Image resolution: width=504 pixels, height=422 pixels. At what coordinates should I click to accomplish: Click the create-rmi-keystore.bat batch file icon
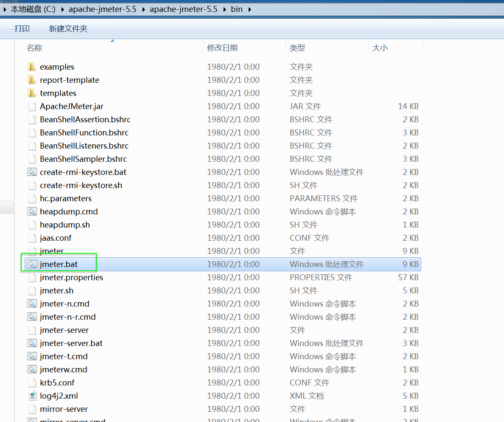[32, 172]
